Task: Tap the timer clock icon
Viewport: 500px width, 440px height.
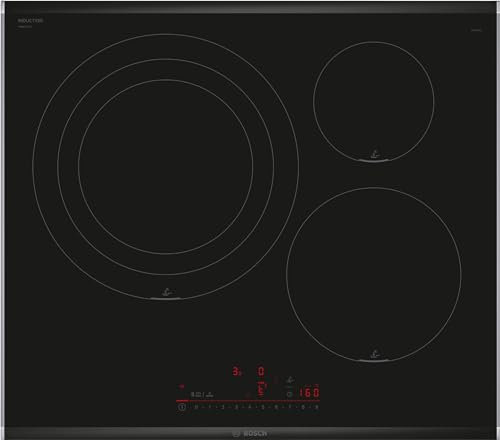Action: tap(290, 394)
